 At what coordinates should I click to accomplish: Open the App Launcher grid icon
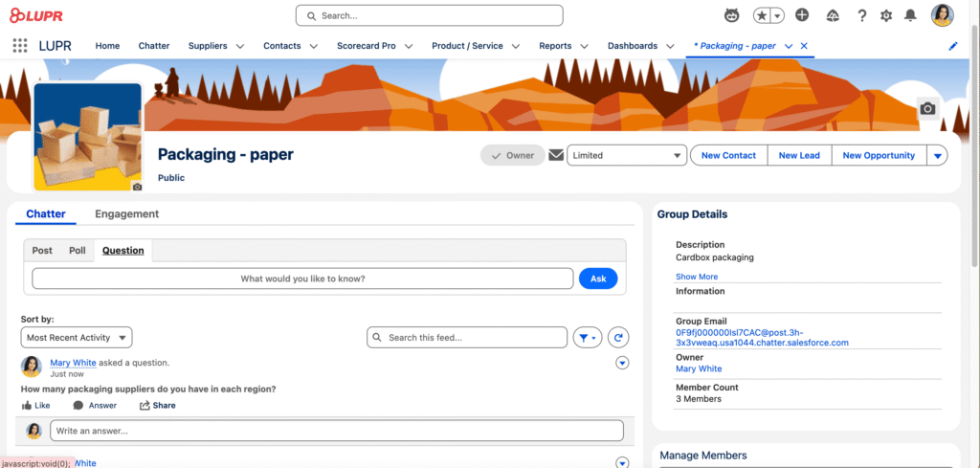pos(19,46)
